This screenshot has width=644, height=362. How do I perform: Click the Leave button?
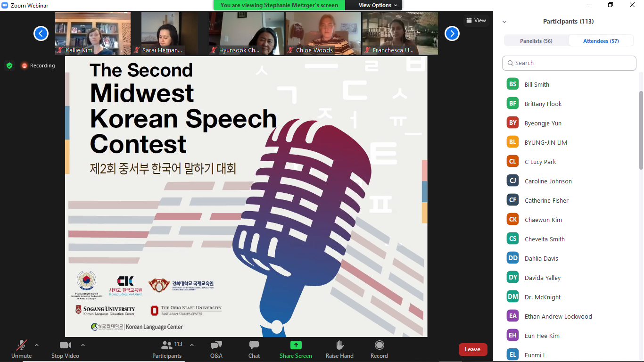[473, 349]
